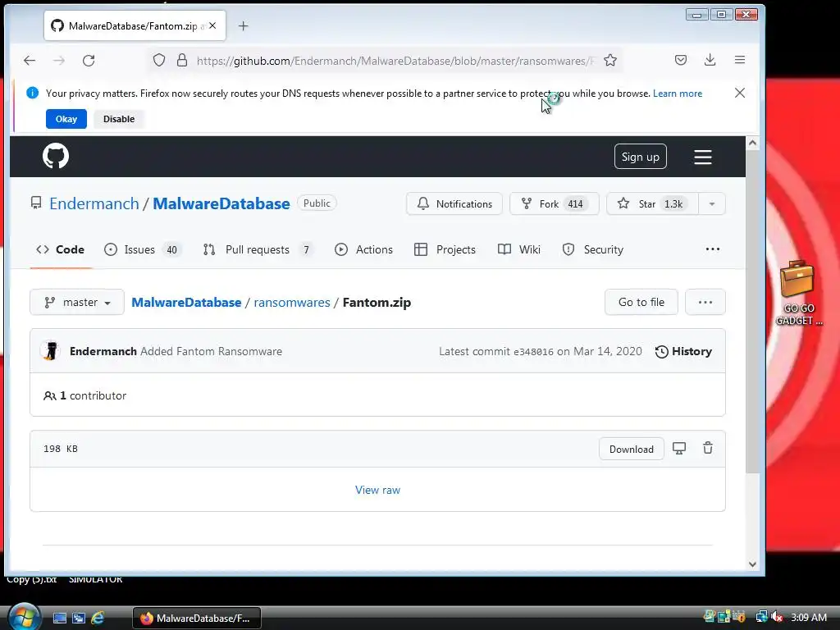840x630 pixels.
Task: Open the tracking protection shield icon
Action: (x=159, y=61)
